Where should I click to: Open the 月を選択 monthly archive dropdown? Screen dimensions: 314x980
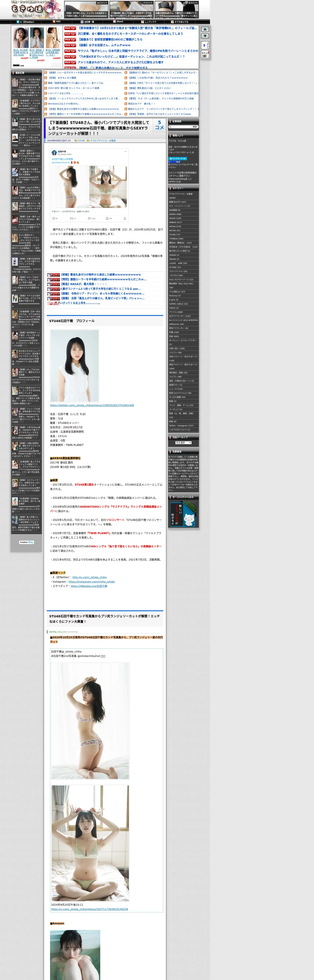pos(183,442)
